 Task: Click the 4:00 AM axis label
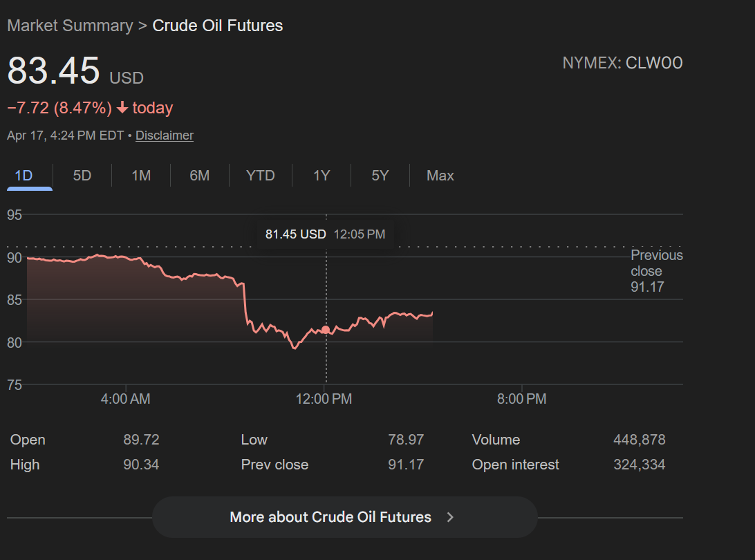click(x=126, y=399)
